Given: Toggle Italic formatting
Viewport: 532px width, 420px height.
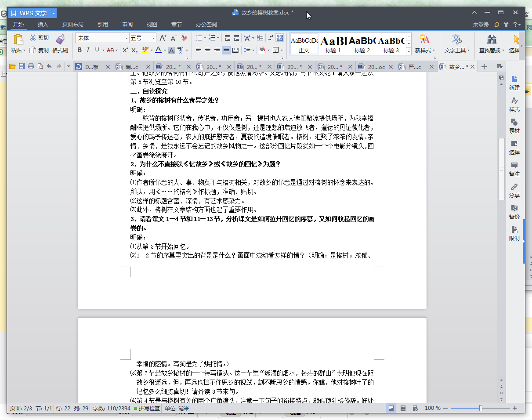Looking at the screenshot, I should pyautogui.click(x=88, y=50).
